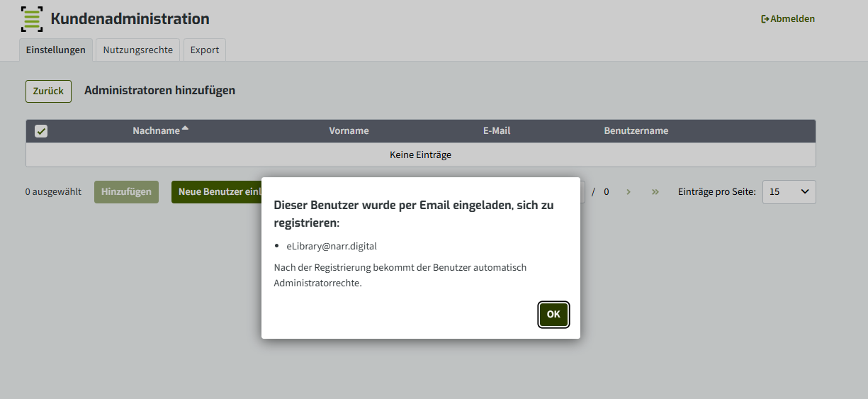This screenshot has height=399, width=868.
Task: Jump to last page double arrow
Action: coord(655,191)
